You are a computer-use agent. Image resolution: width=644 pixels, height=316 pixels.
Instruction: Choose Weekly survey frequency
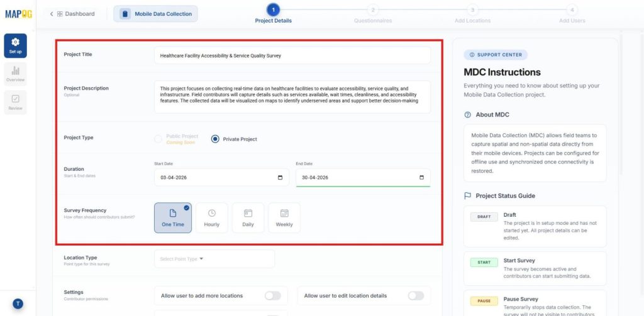pos(284,218)
